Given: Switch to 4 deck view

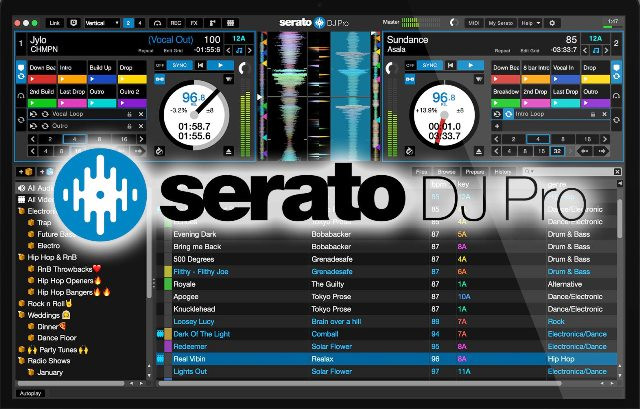Looking at the screenshot, I should pyautogui.click(x=140, y=23).
